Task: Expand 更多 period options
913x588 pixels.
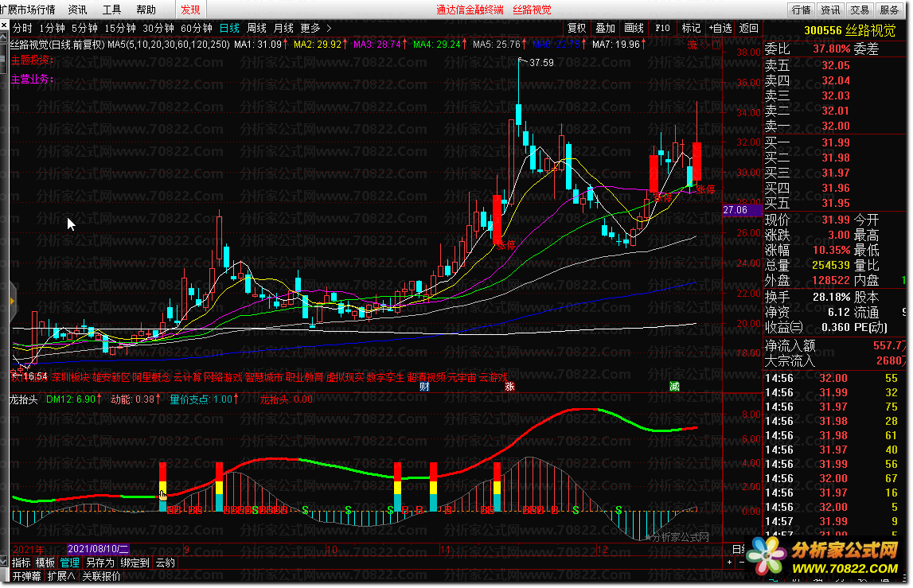Action: 315,28
